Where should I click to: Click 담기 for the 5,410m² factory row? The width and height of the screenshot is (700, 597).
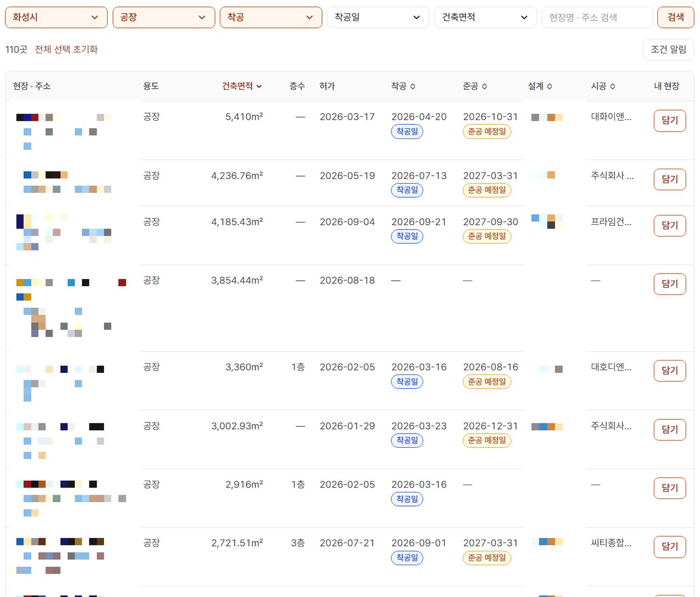pos(670,120)
